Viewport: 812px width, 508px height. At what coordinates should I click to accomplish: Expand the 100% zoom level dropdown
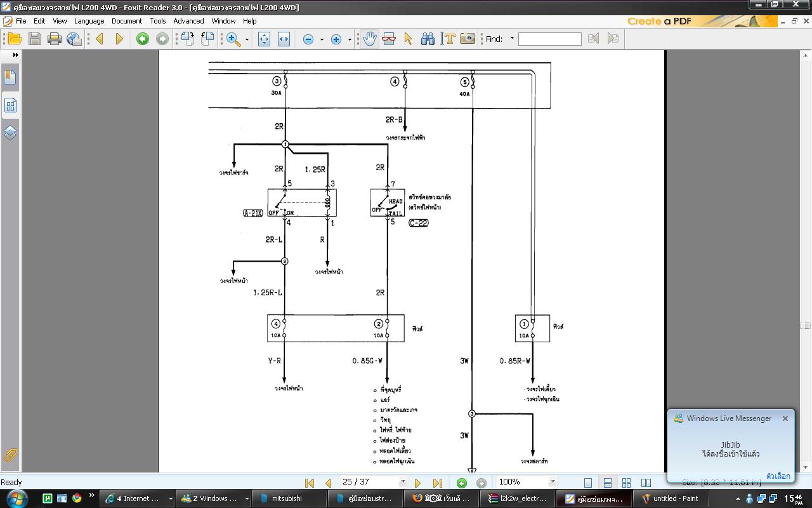(552, 482)
